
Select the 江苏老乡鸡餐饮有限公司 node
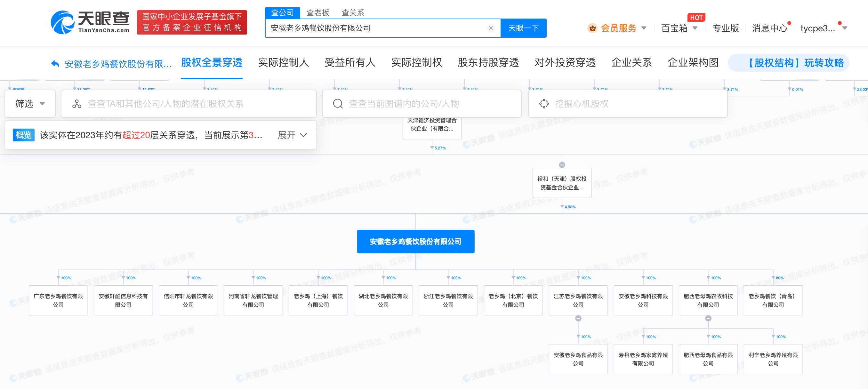click(578, 300)
